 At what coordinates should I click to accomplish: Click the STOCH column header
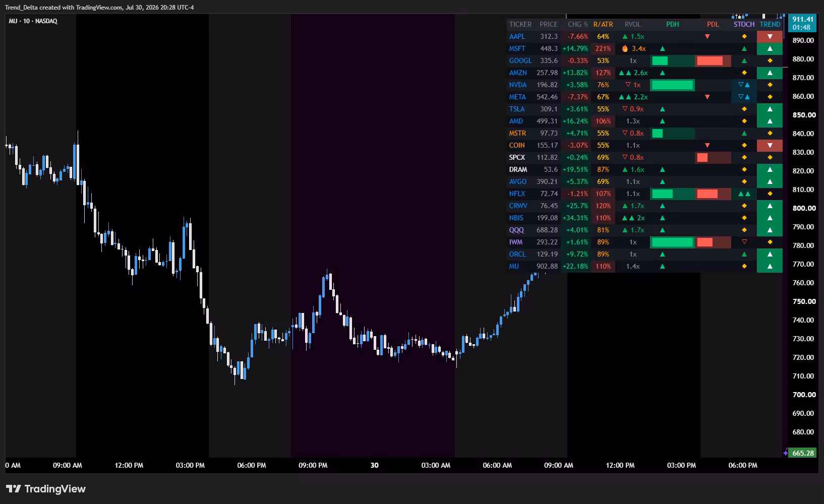coord(744,24)
